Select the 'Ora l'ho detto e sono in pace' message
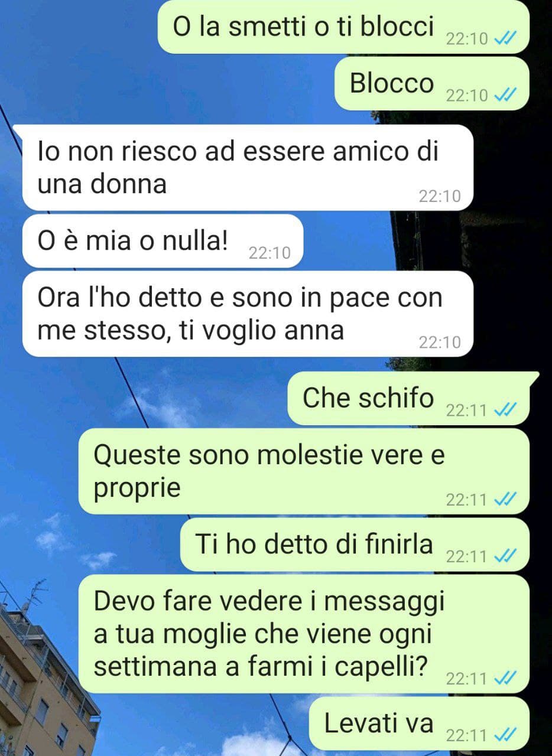Viewport: 552px width, 756px height. [248, 314]
